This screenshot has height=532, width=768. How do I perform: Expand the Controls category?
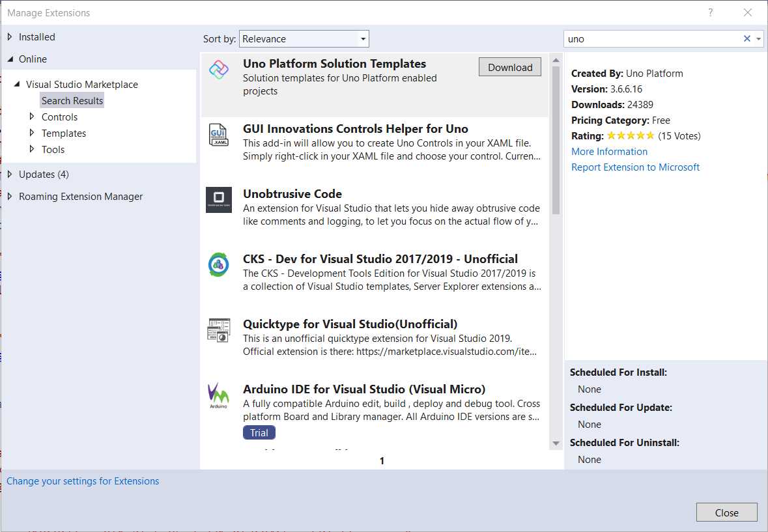(59, 117)
